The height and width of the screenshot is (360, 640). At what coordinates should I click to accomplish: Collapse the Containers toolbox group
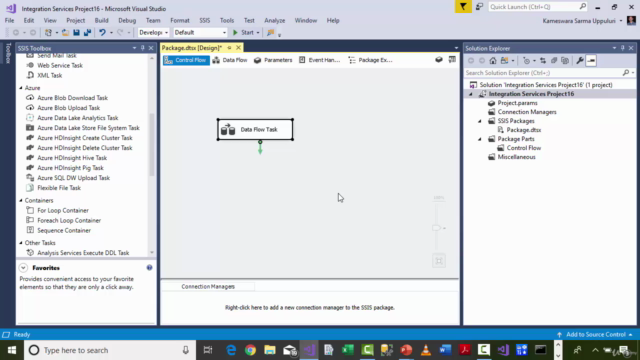coord(21,200)
